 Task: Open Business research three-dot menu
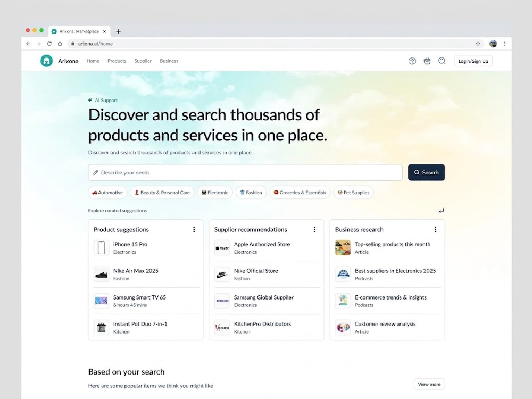click(435, 230)
